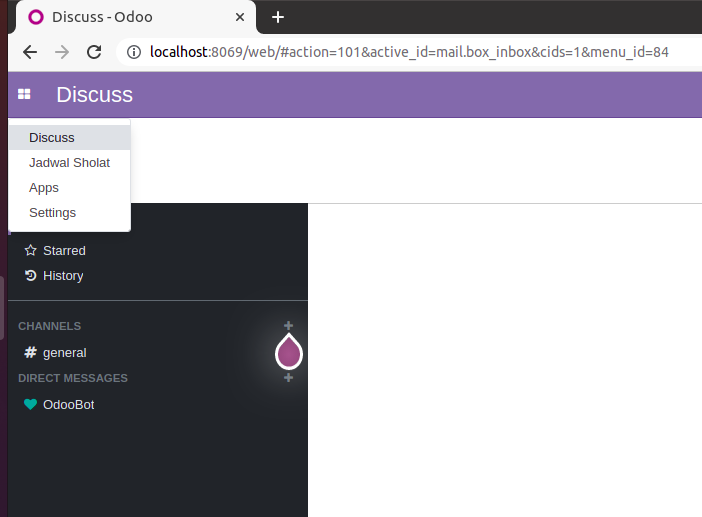Click the plus icon beside Direct Messages
The height and width of the screenshot is (517, 702).
pos(288,378)
